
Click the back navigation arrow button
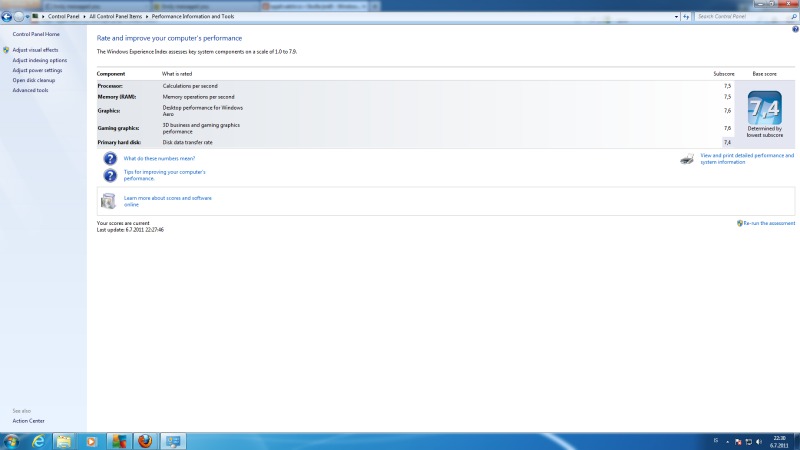point(6,17)
